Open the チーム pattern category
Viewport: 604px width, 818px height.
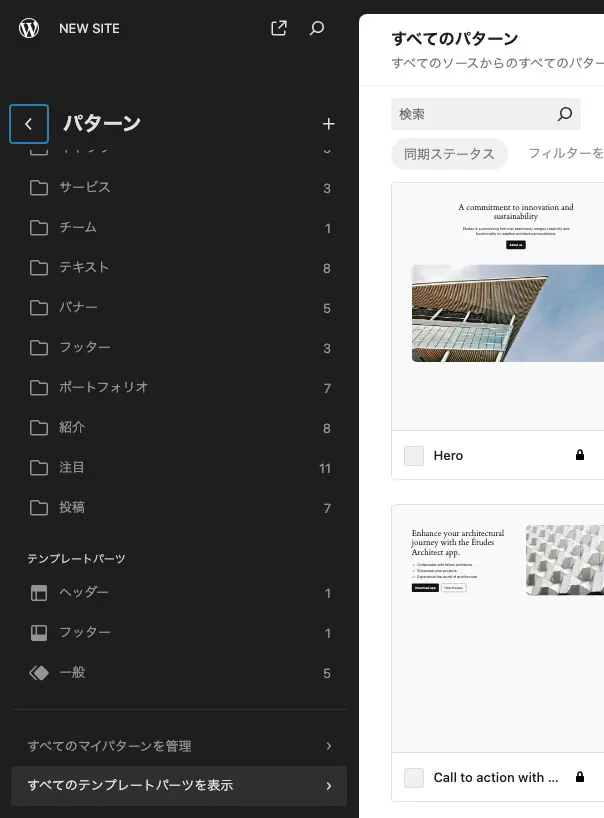(179, 228)
